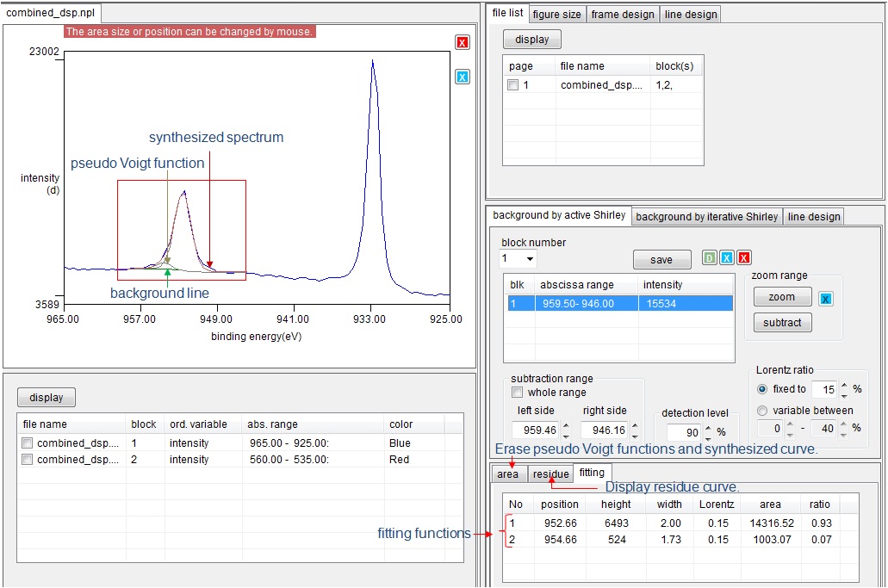Viewport: 888px width, 588px height.
Task: Click the position column header in fitting table
Action: click(559, 504)
